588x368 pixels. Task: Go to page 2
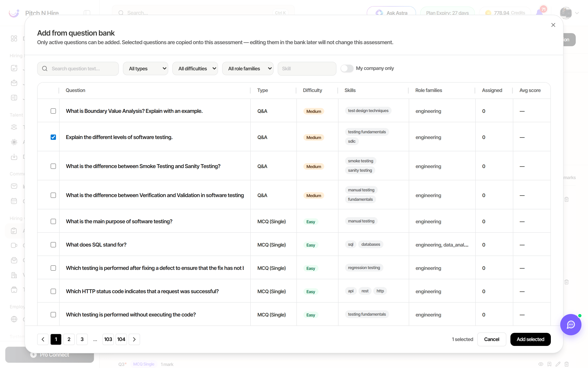pos(69,339)
